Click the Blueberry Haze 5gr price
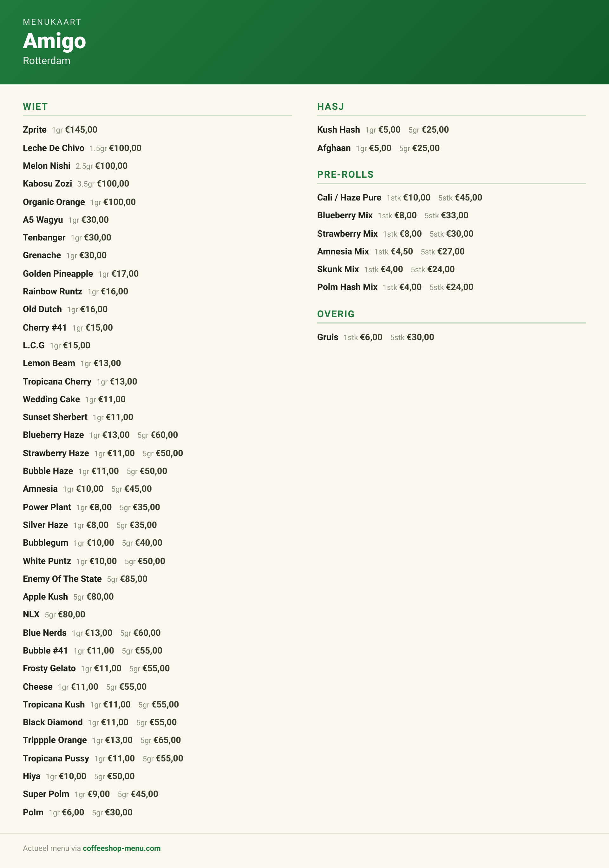This screenshot has width=609, height=868. pyautogui.click(x=158, y=435)
